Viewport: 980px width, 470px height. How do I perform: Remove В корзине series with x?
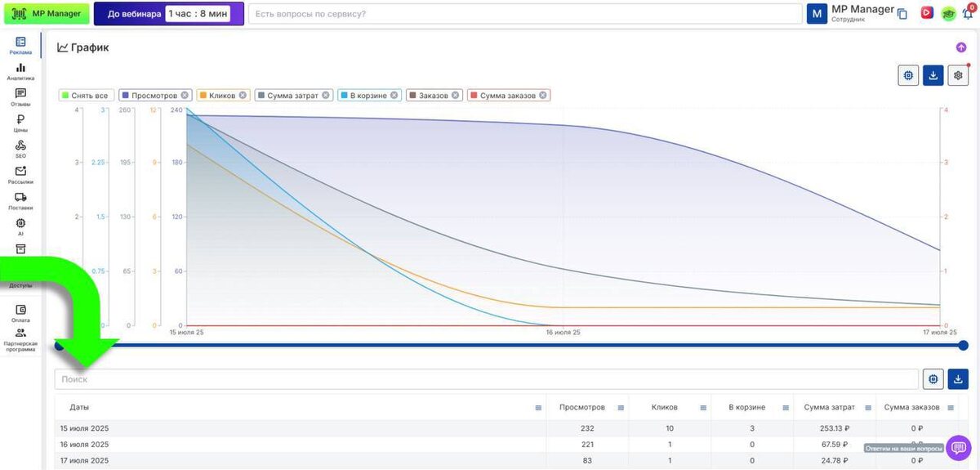coord(394,96)
